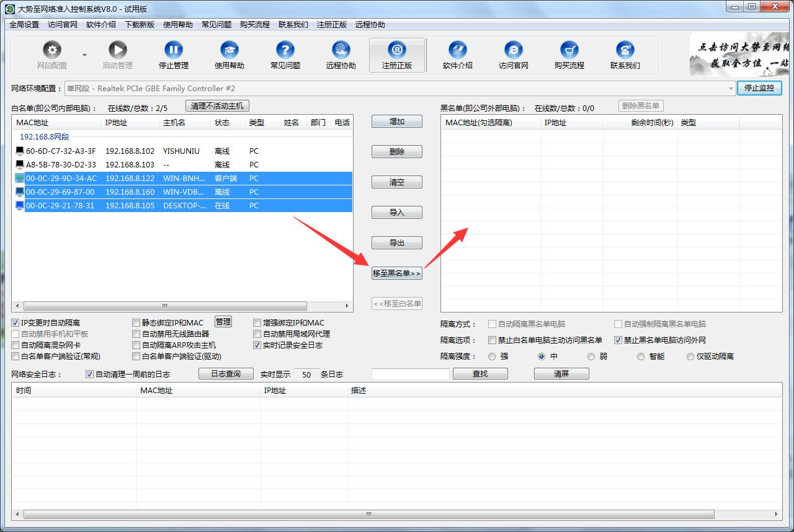Click the 导入 button
Image resolution: width=794 pixels, height=532 pixels.
coord(397,213)
